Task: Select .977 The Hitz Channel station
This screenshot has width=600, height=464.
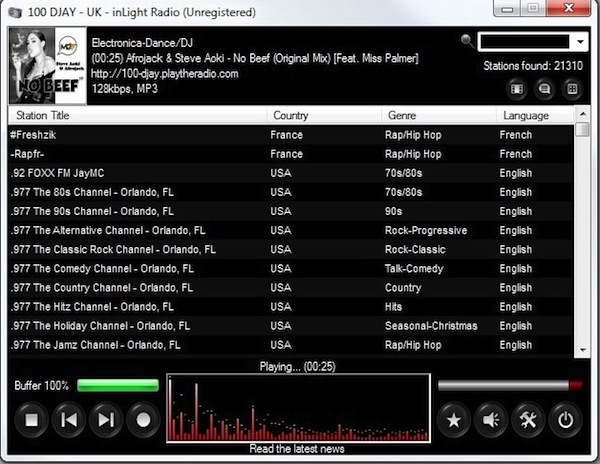Action: pyautogui.click(x=291, y=307)
